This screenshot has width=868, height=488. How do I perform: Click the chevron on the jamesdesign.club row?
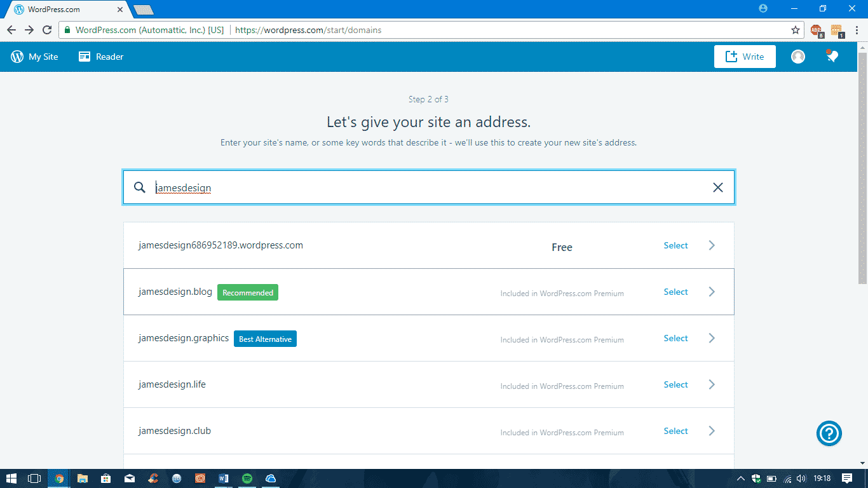pyautogui.click(x=712, y=431)
